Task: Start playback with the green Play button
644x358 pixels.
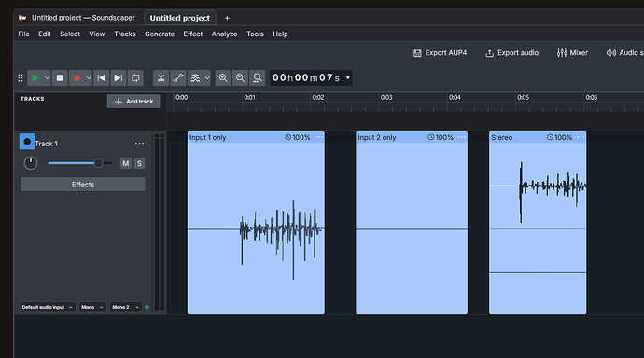Action: 35,78
